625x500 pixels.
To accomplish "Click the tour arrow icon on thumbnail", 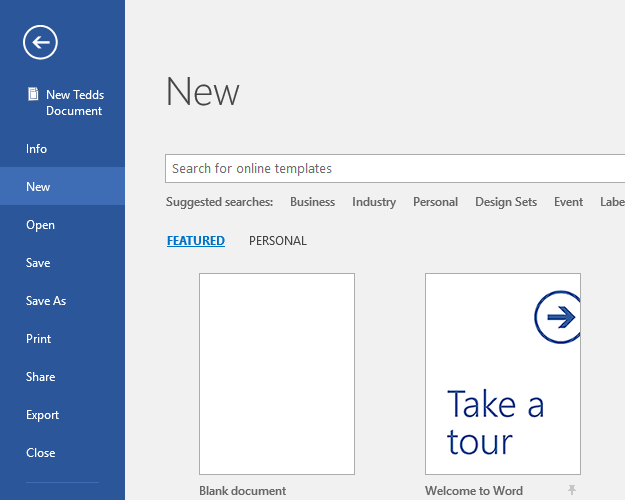I will tap(558, 318).
